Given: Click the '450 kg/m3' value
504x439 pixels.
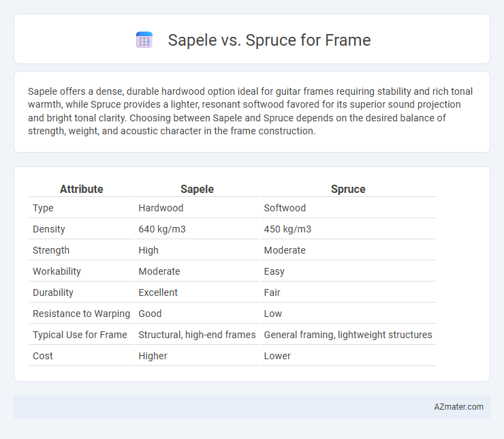Looking at the screenshot, I should [x=287, y=229].
